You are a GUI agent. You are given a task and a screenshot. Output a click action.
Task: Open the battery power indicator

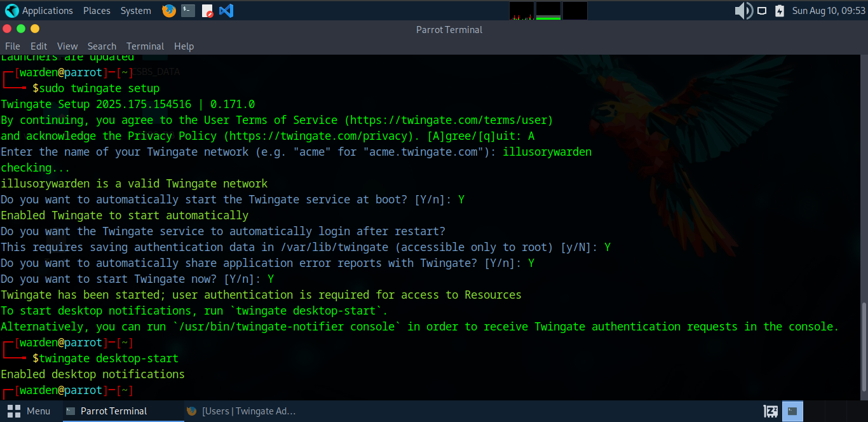780,11
